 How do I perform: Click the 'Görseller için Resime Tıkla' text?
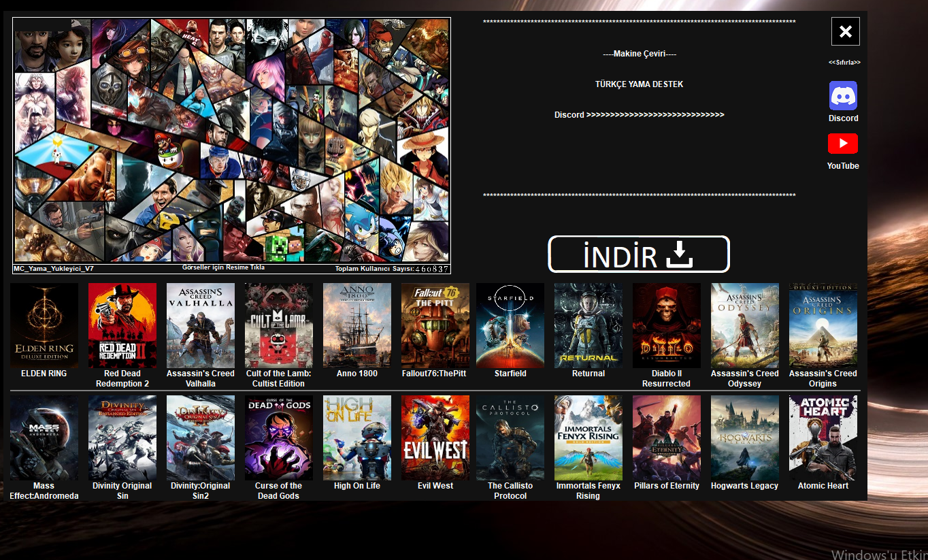[223, 267]
